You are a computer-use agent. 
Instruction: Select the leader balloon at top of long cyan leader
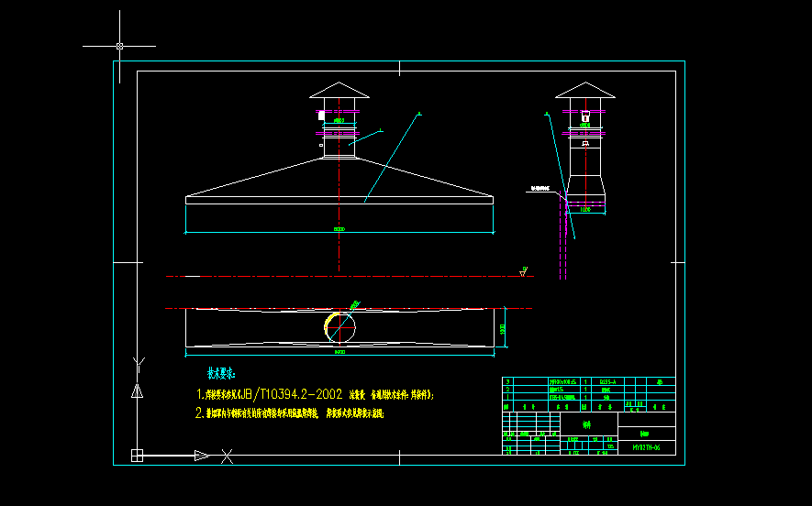coord(419,114)
